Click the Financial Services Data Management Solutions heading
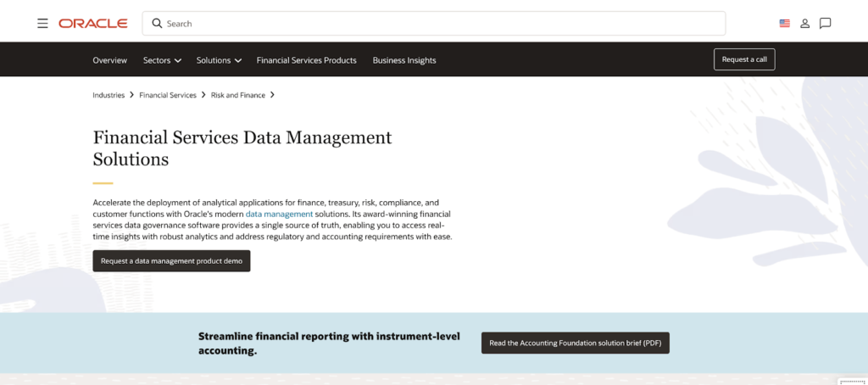Screen dimensions: 868x385 242,148
